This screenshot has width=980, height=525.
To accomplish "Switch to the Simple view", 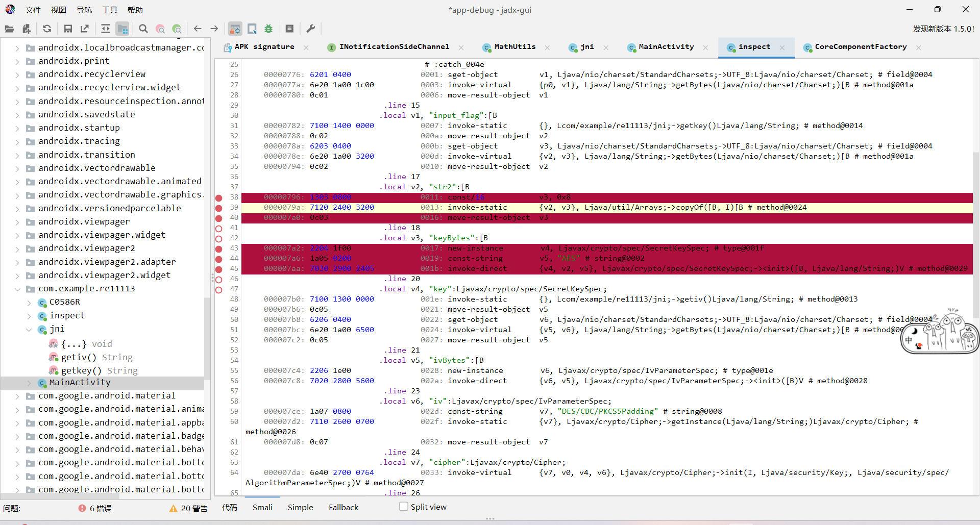I will click(300, 508).
